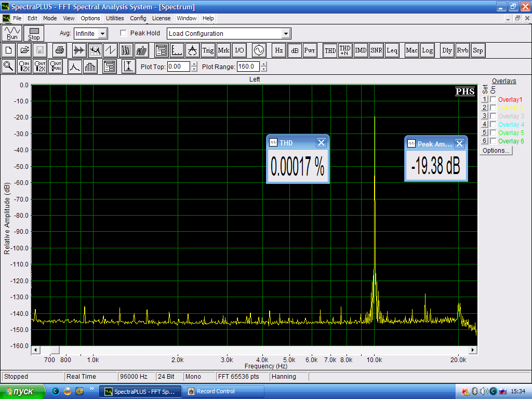
Task: Click the Run analyzer button
Action: click(x=12, y=33)
